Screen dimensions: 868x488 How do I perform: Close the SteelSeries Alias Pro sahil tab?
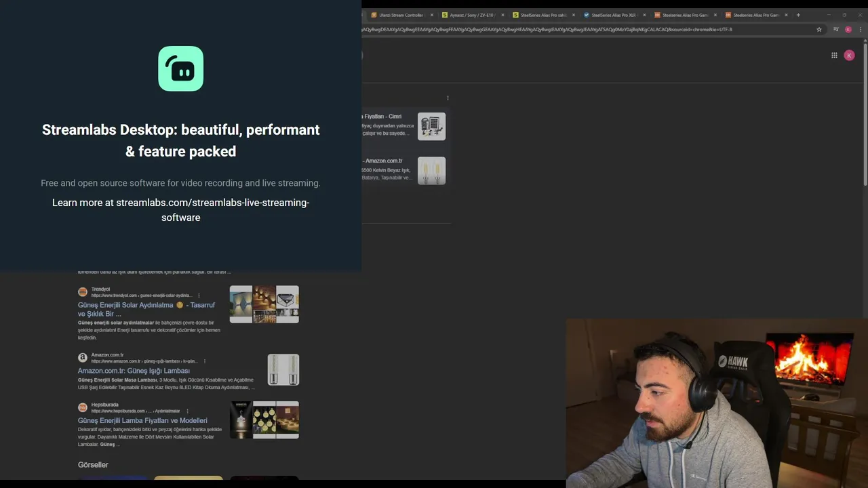coord(574,15)
